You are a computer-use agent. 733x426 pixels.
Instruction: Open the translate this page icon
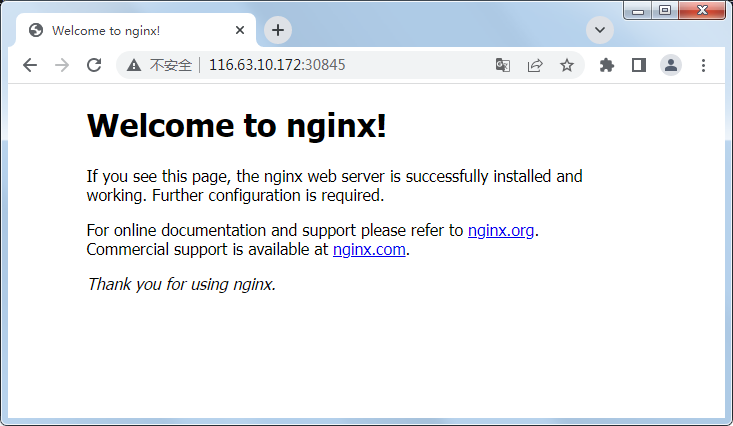point(502,65)
